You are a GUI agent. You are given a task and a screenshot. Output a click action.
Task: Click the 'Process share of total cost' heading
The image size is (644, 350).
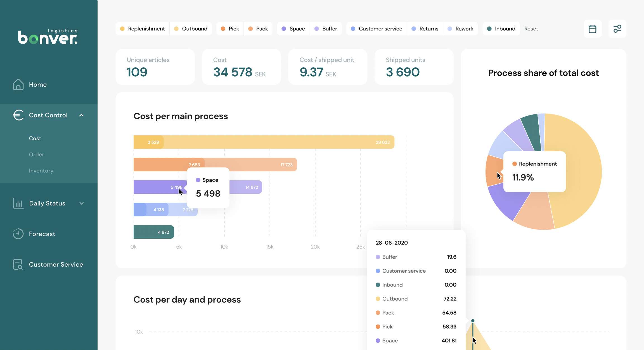click(x=543, y=73)
